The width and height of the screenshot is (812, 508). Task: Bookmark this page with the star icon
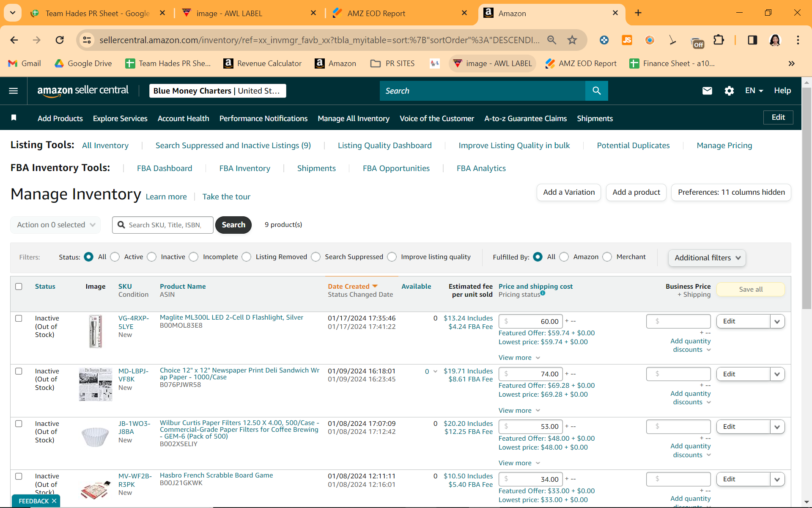point(572,40)
